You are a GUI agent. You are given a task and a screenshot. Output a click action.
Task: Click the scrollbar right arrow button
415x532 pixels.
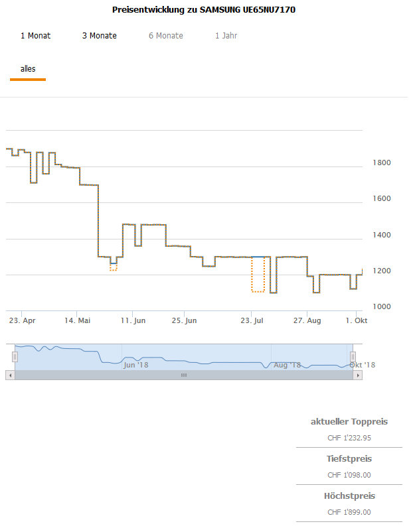pos(359,375)
